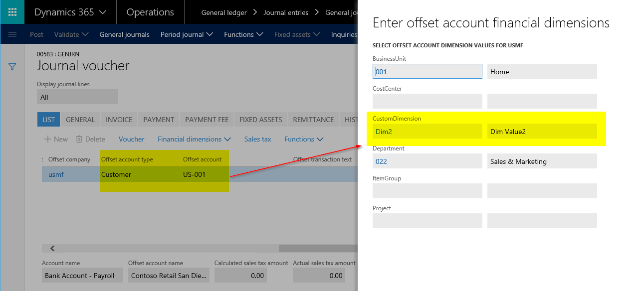Image resolution: width=644 pixels, height=291 pixels.
Task: Switch to the REMITTANCE tab
Action: (313, 120)
